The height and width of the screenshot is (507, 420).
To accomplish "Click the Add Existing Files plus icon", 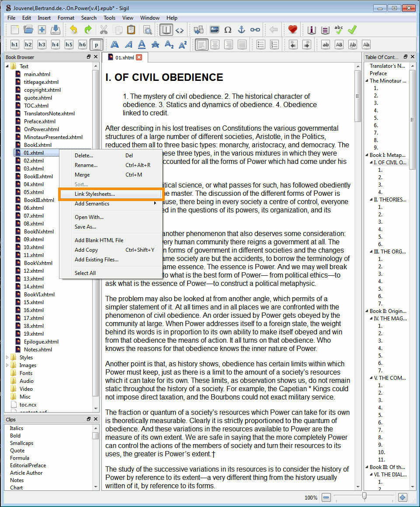I will [42, 30].
